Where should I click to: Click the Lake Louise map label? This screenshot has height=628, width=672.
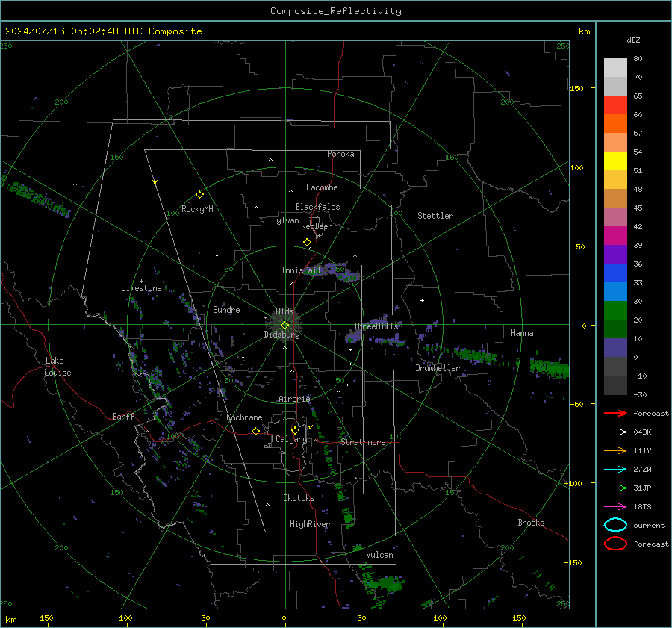pyautogui.click(x=58, y=367)
